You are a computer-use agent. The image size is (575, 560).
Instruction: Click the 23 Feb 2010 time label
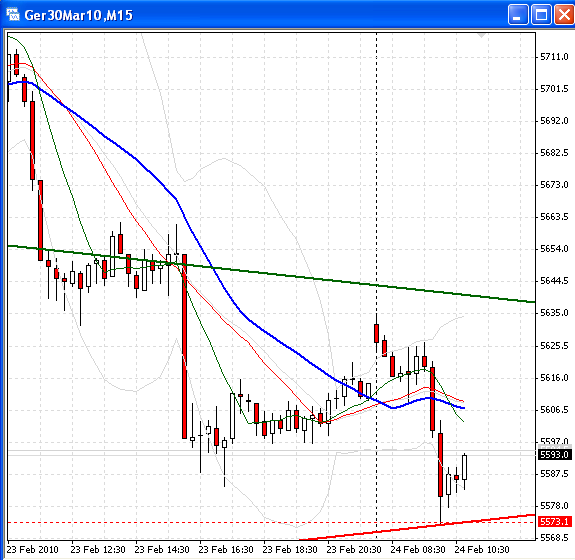tap(33, 550)
